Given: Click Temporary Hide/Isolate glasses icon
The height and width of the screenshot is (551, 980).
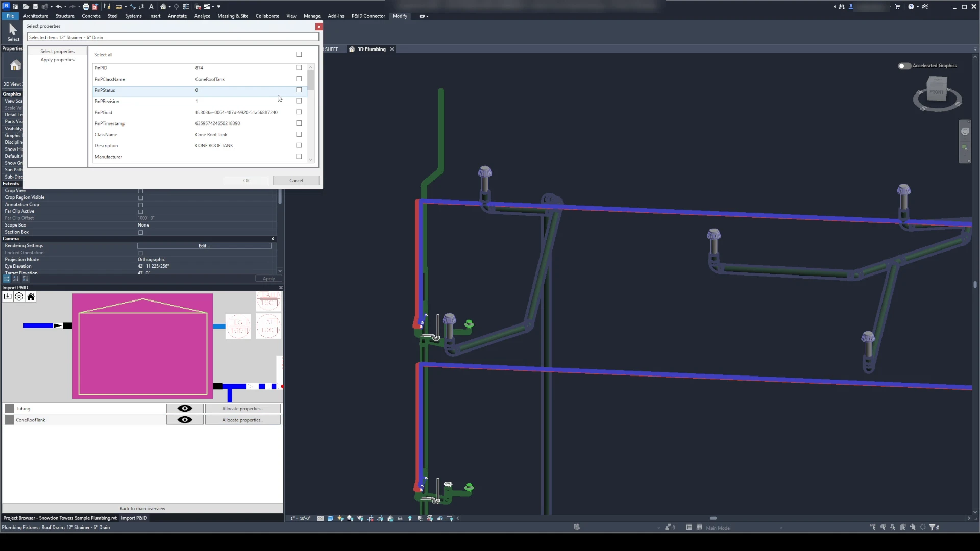Looking at the screenshot, I should coord(400,518).
